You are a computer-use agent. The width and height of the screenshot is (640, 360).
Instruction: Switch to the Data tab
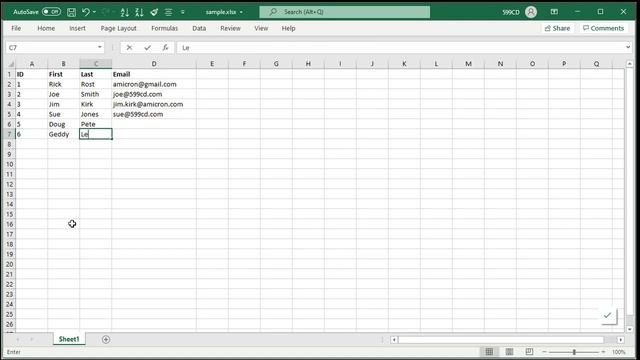[x=199, y=28]
